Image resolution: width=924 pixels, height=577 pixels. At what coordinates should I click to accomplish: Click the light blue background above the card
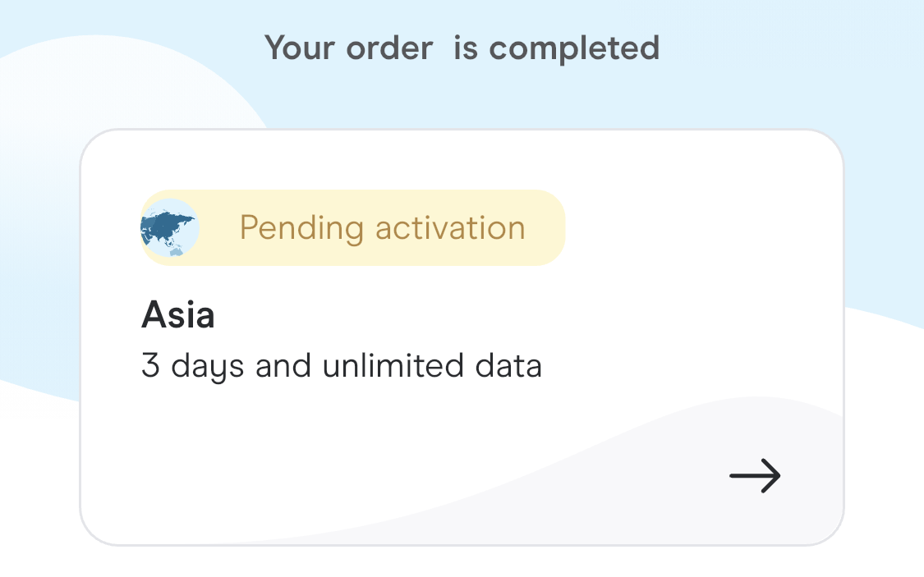tap(780, 82)
